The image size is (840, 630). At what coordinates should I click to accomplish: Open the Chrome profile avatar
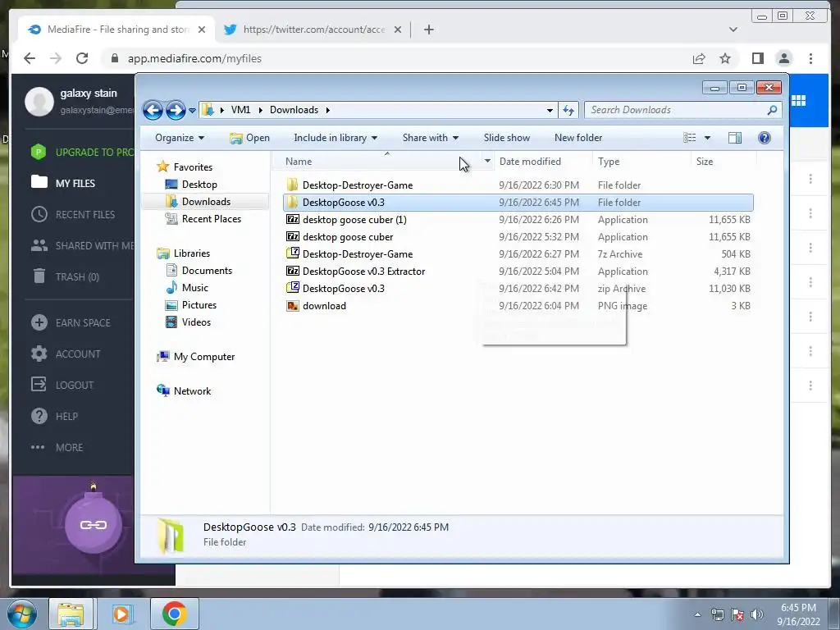pyautogui.click(x=783, y=58)
